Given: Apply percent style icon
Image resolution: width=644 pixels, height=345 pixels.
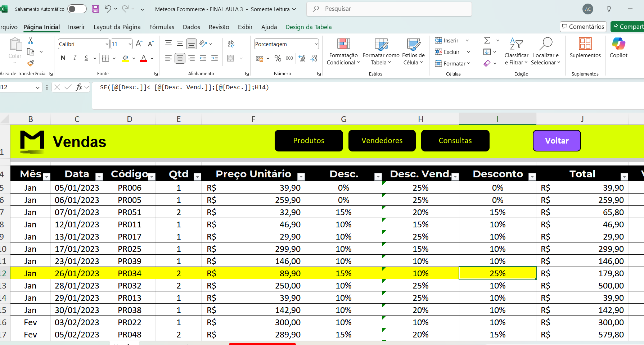Looking at the screenshot, I should 278,58.
